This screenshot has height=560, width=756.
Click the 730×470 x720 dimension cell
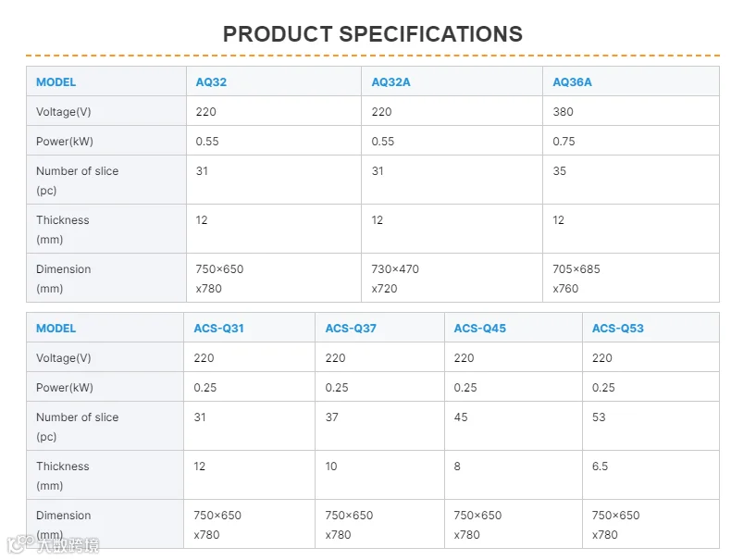click(x=395, y=279)
